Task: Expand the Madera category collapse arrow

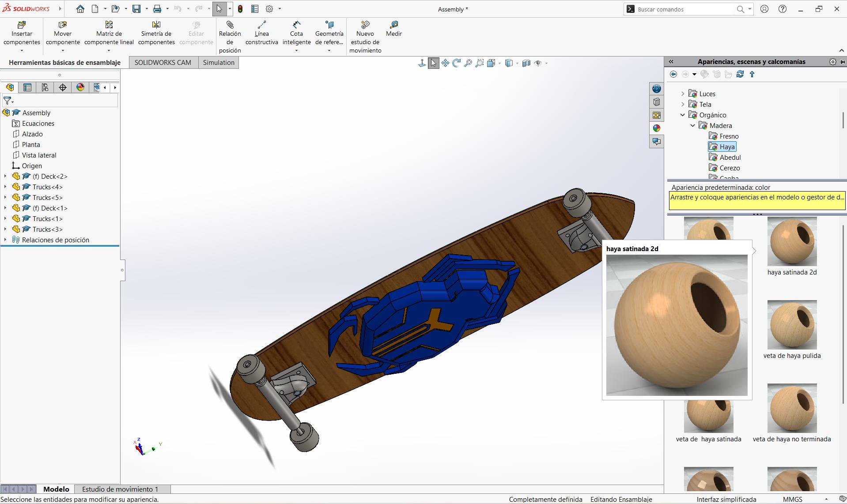Action: (692, 125)
